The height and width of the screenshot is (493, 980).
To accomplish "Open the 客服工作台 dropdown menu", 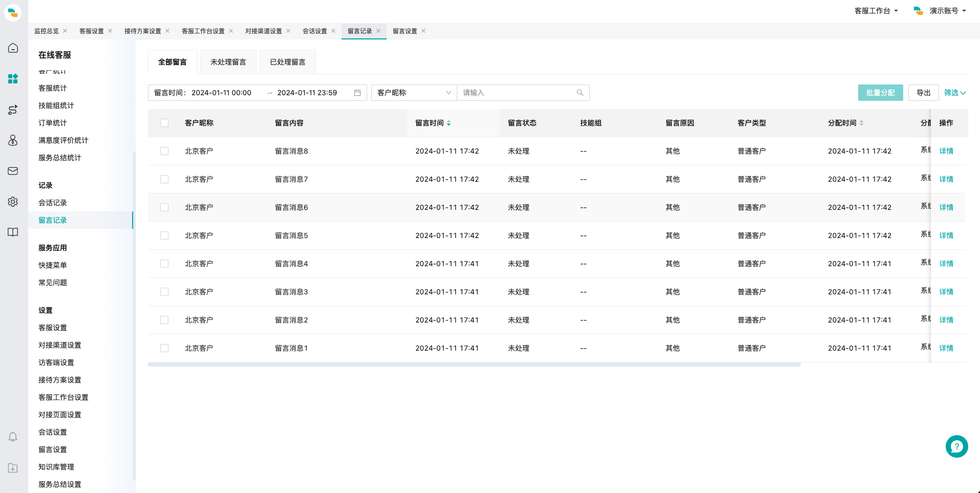I will coord(876,11).
